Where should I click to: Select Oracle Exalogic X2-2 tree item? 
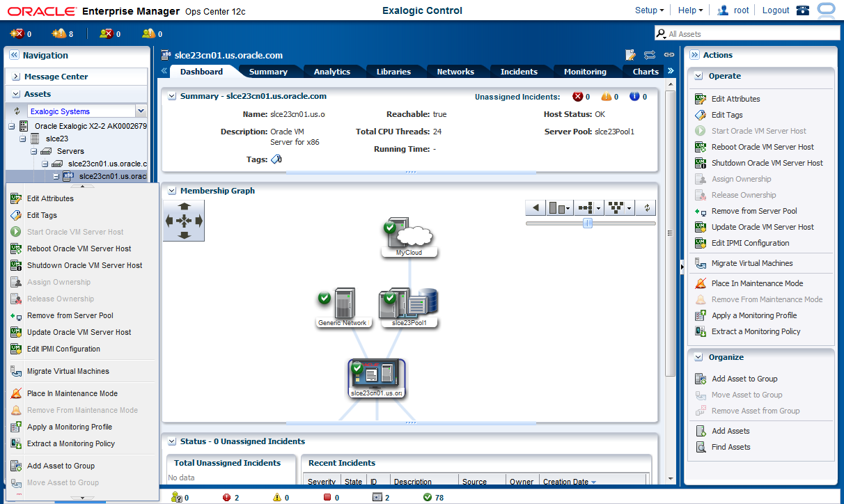(91, 126)
